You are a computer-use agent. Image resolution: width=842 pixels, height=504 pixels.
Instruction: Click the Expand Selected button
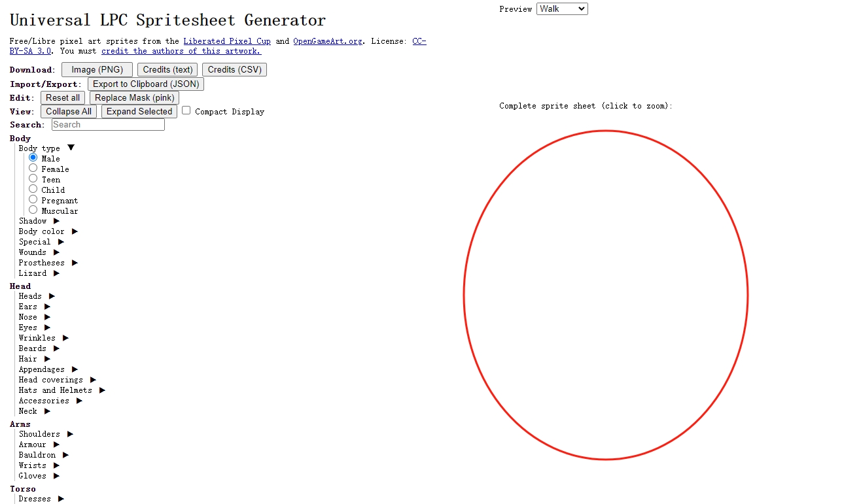click(139, 111)
